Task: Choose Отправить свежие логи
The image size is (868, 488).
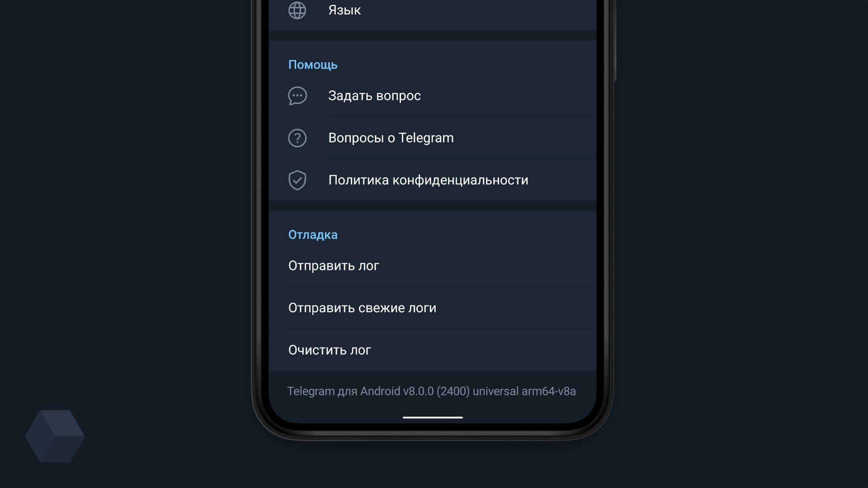Action: (x=433, y=308)
